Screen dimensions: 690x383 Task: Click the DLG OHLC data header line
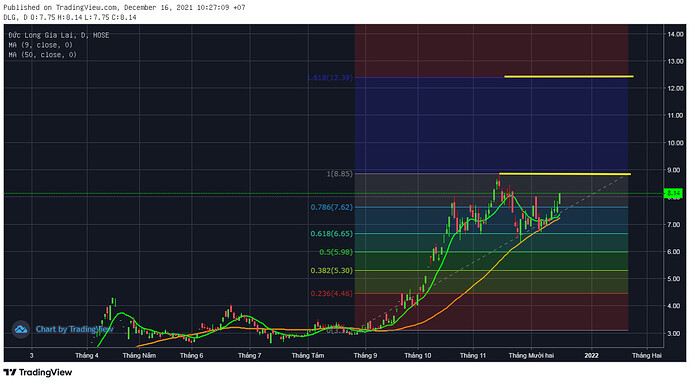(70, 17)
